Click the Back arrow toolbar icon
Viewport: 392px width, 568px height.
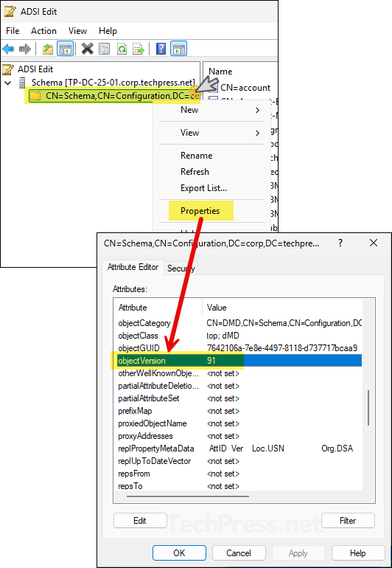(8, 49)
